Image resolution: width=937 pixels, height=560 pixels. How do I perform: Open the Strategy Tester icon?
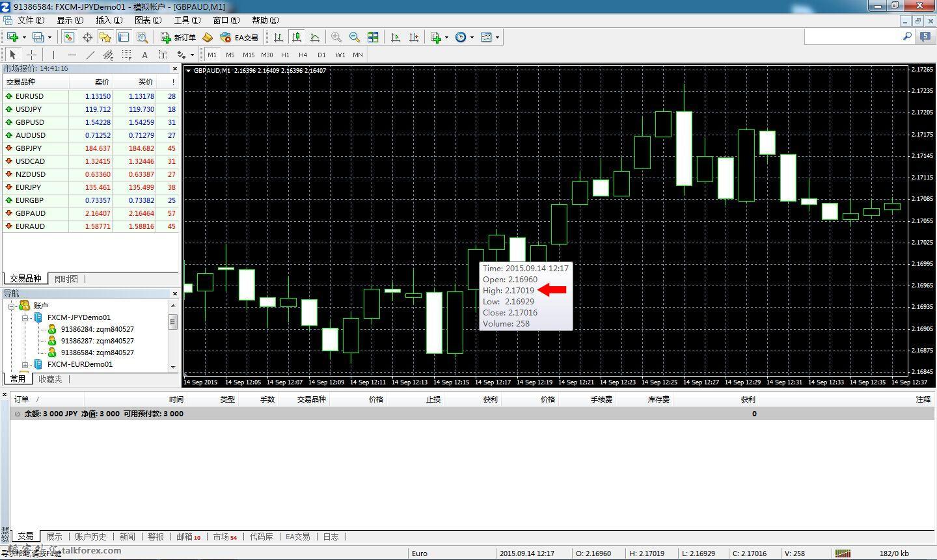(x=142, y=37)
